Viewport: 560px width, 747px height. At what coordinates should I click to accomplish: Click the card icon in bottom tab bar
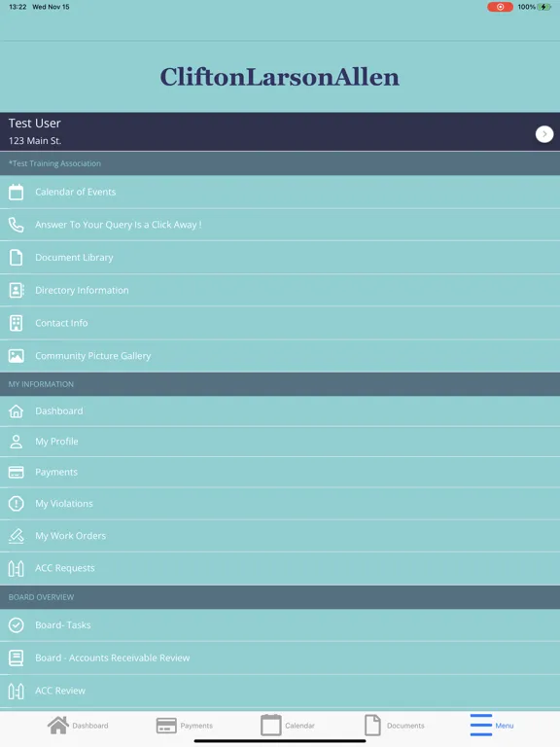click(x=166, y=726)
